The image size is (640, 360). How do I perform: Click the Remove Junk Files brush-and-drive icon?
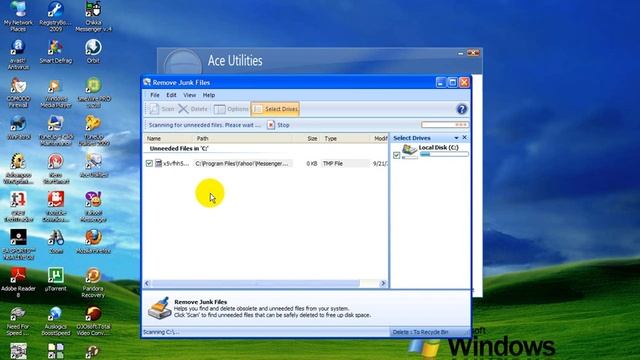pyautogui.click(x=160, y=308)
